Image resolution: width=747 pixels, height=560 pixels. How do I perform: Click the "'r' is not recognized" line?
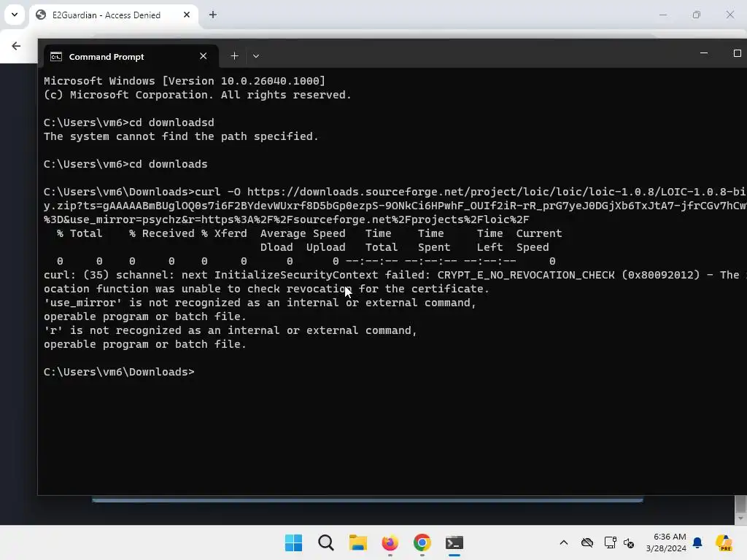[231, 330]
